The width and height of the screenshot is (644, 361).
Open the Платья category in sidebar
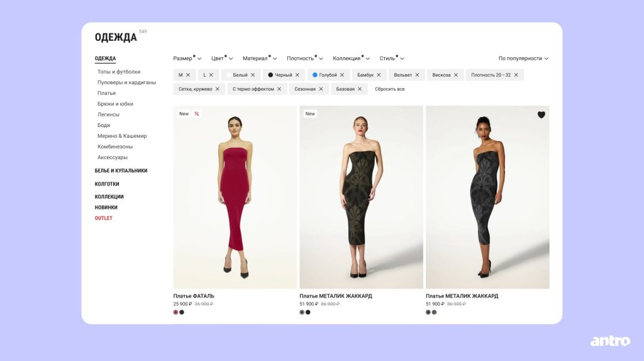pyautogui.click(x=106, y=93)
